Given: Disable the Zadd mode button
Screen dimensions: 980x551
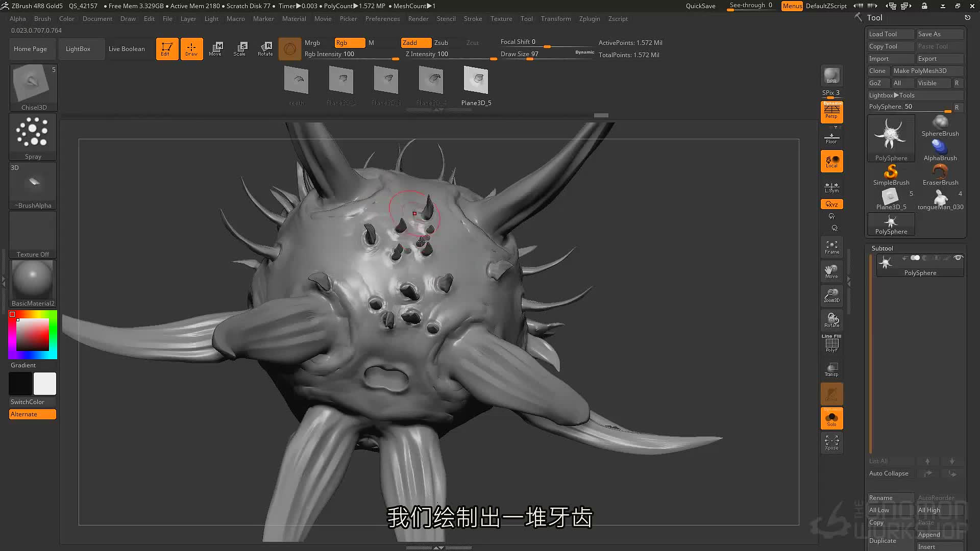Looking at the screenshot, I should [416, 43].
